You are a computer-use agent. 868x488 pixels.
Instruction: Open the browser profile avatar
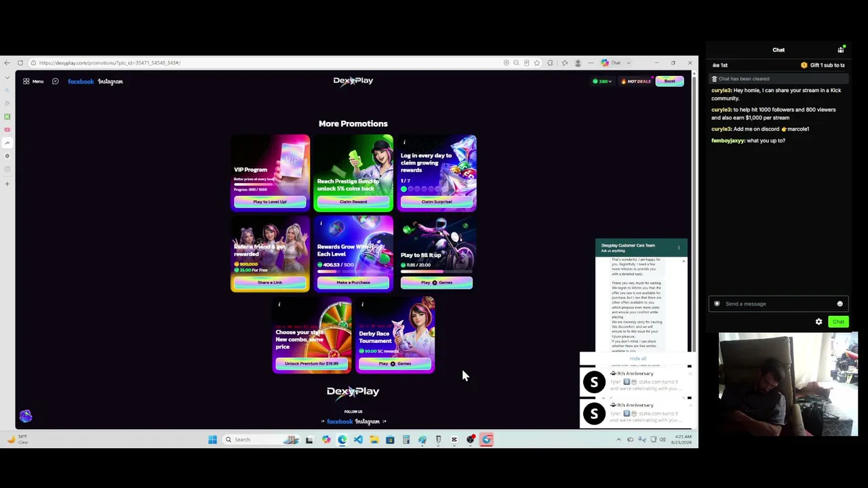coord(578,63)
